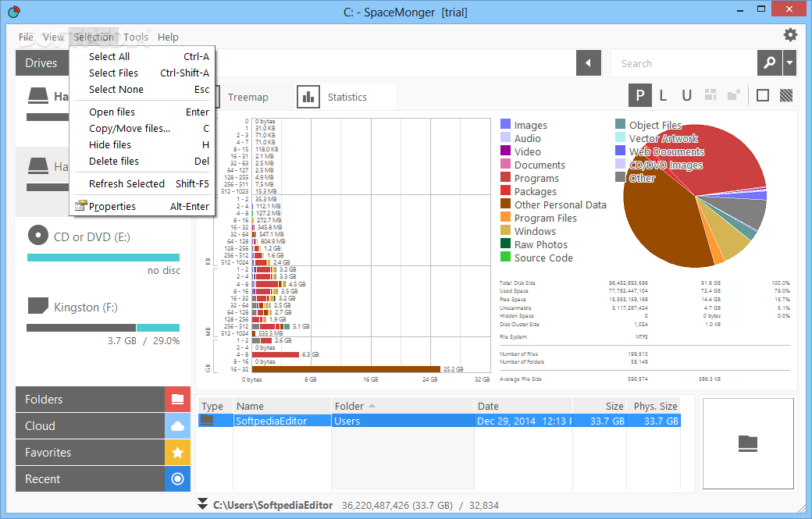This screenshot has height=519, width=812.
Task: Sort by the Date column header
Action: [523, 406]
